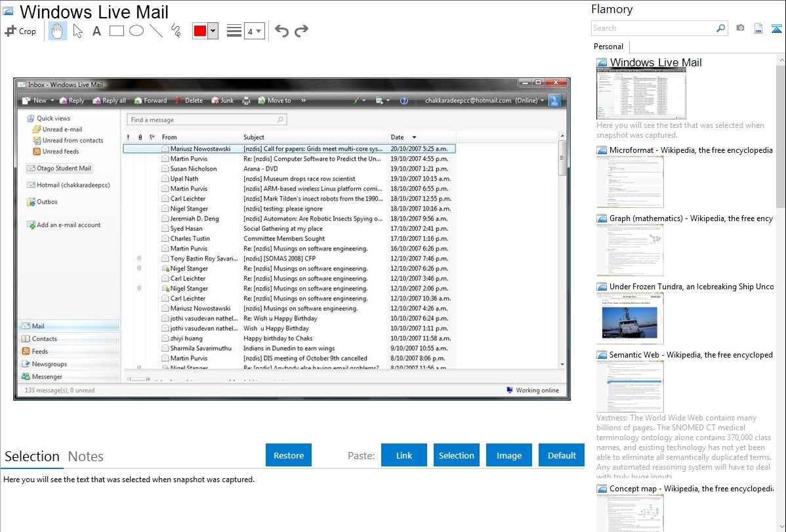Viewport: 786px width, 532px height.
Task: Click Forward in the mail toolbar
Action: [x=150, y=100]
